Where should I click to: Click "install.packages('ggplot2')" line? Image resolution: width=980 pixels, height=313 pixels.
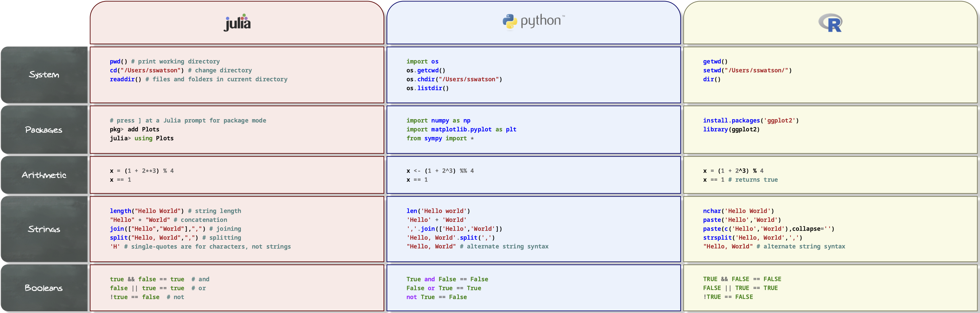pos(751,120)
